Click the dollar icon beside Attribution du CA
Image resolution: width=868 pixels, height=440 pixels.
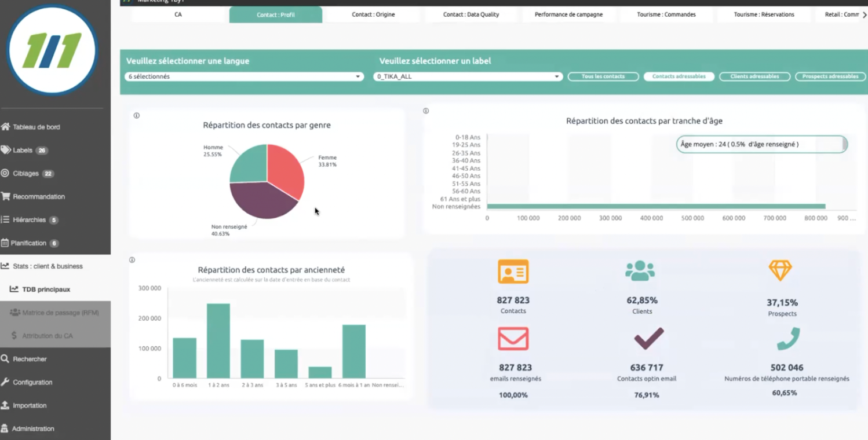coord(14,335)
